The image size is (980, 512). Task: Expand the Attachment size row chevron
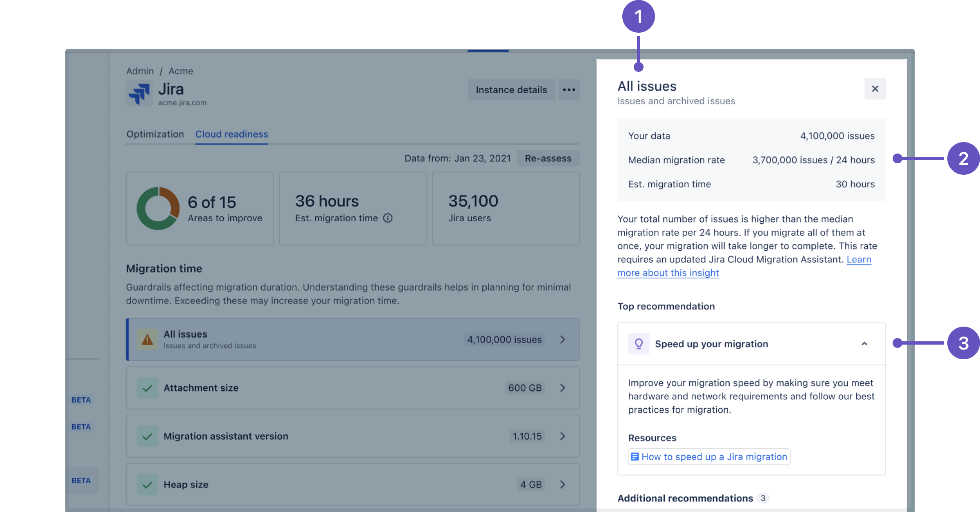[x=563, y=388]
